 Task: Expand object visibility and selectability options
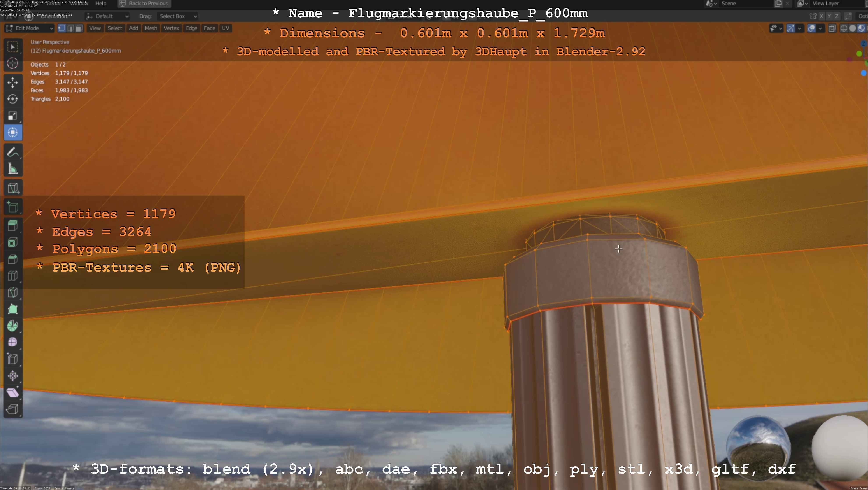click(x=776, y=28)
